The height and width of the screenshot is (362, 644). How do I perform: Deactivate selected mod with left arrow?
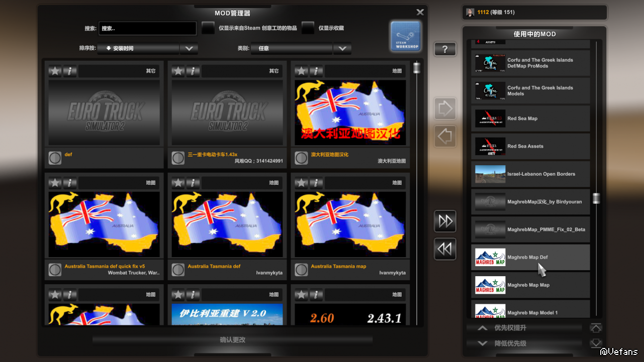pos(445,136)
